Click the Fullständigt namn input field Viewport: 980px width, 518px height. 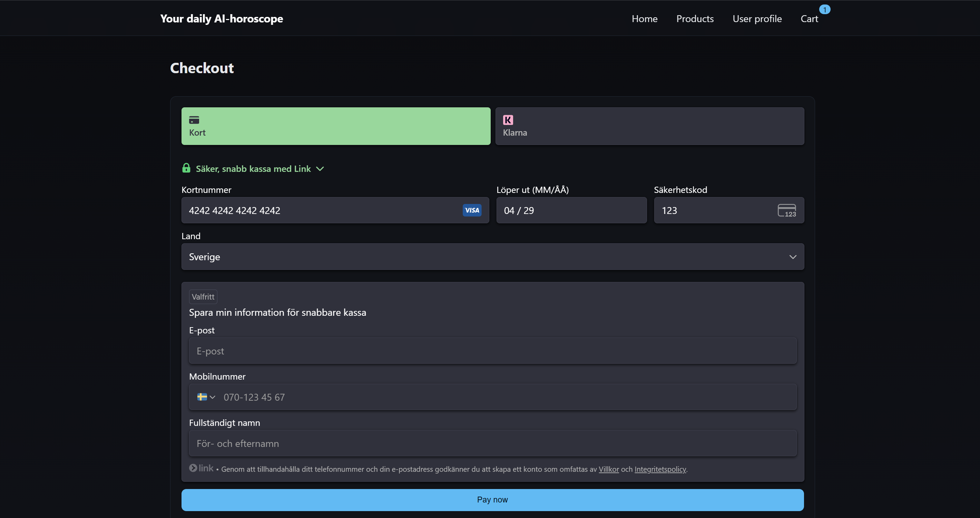[492, 443]
